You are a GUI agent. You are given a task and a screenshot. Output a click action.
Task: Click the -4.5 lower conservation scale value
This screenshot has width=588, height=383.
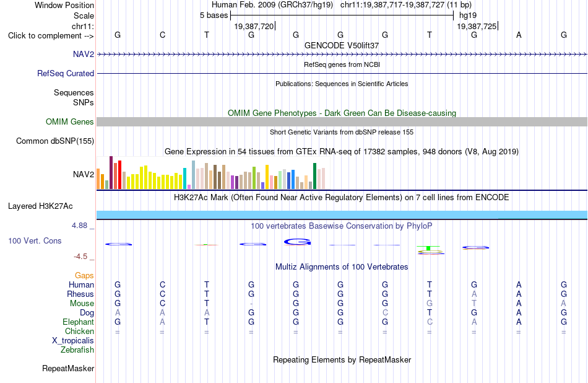point(80,257)
